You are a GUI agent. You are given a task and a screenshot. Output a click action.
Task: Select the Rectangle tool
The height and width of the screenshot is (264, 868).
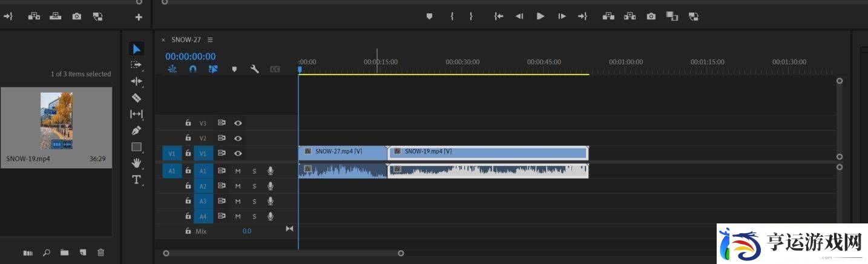pyautogui.click(x=136, y=147)
